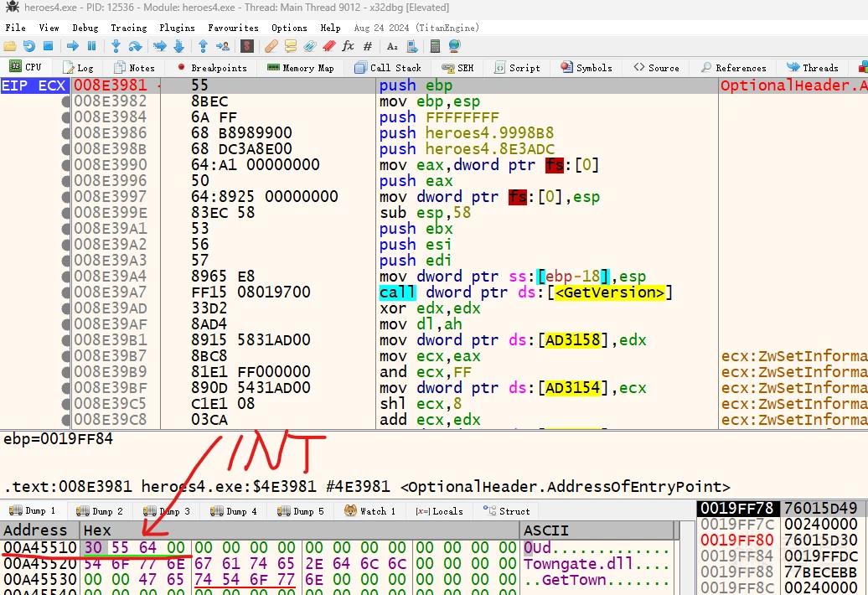Click the fx functions icon
Screen dimensions: 868x595
click(349, 46)
